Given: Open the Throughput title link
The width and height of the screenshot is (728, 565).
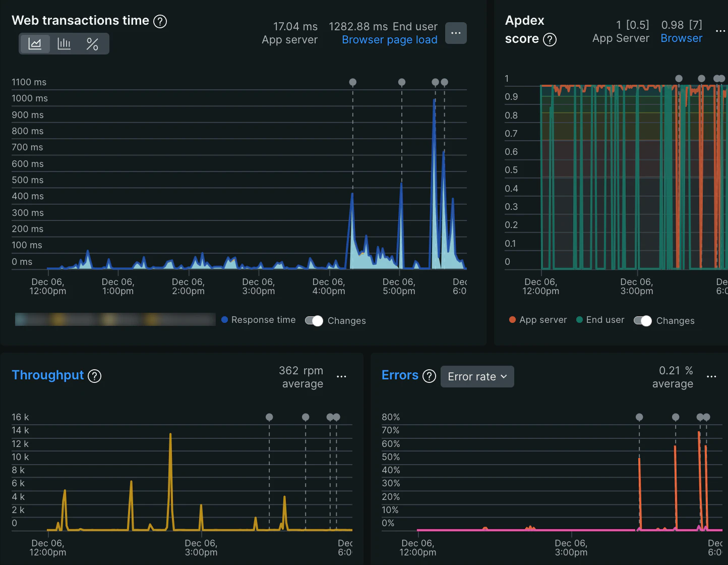Looking at the screenshot, I should (x=48, y=375).
